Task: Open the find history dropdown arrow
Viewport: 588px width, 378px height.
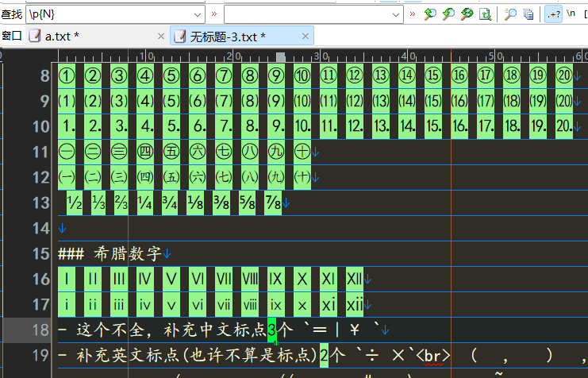Action: 198,14
